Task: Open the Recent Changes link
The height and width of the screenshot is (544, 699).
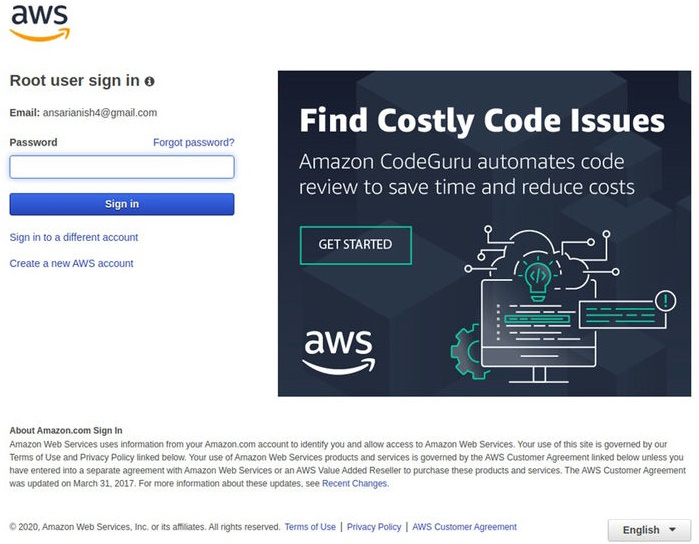Action: click(x=354, y=483)
